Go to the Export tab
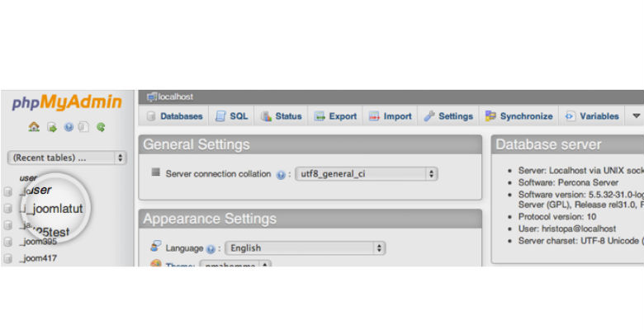Image resolution: width=644 pixels, height=330 pixels. pos(335,116)
